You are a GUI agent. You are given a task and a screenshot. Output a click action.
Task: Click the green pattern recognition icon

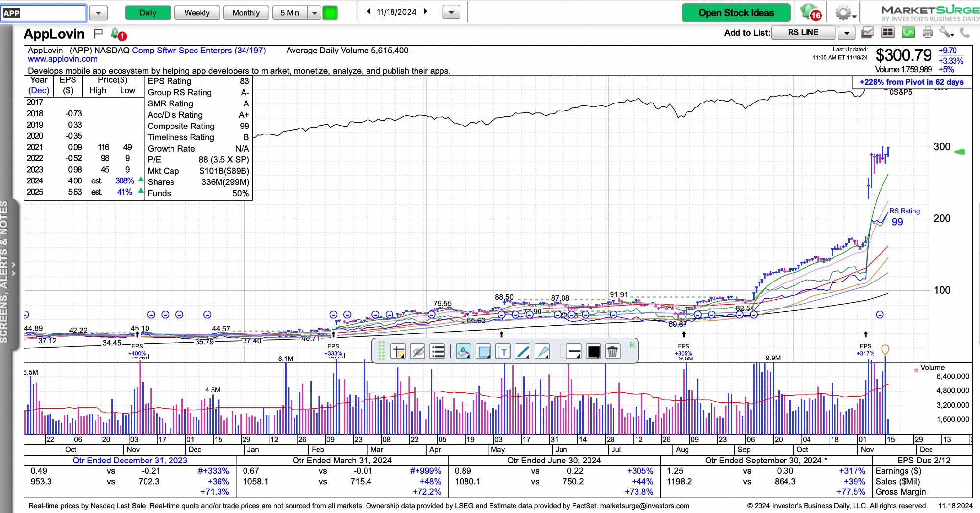tap(908, 33)
